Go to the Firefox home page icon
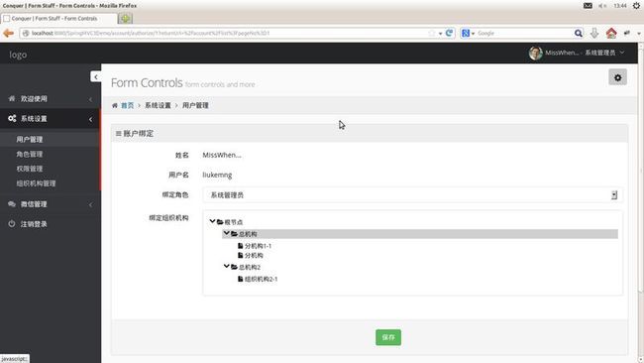The image size is (644, 363). [611, 33]
